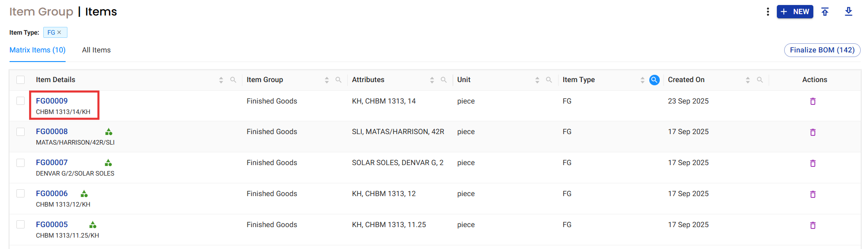The width and height of the screenshot is (868, 249).
Task: Click the download items icon
Action: [848, 12]
